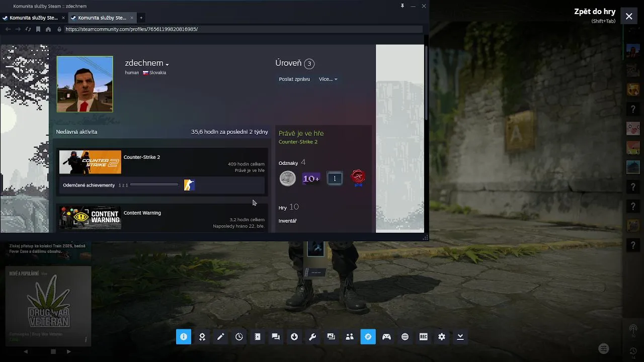The image size is (644, 362).
Task: Go forward with browser forward arrow
Action: [18, 29]
